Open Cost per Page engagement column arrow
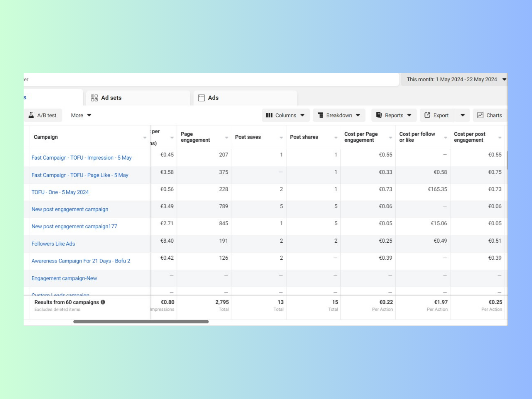Image resolution: width=532 pixels, height=399 pixels. click(x=391, y=137)
